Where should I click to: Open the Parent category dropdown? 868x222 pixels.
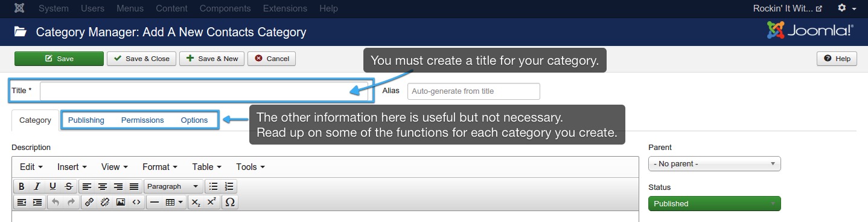[x=714, y=164]
